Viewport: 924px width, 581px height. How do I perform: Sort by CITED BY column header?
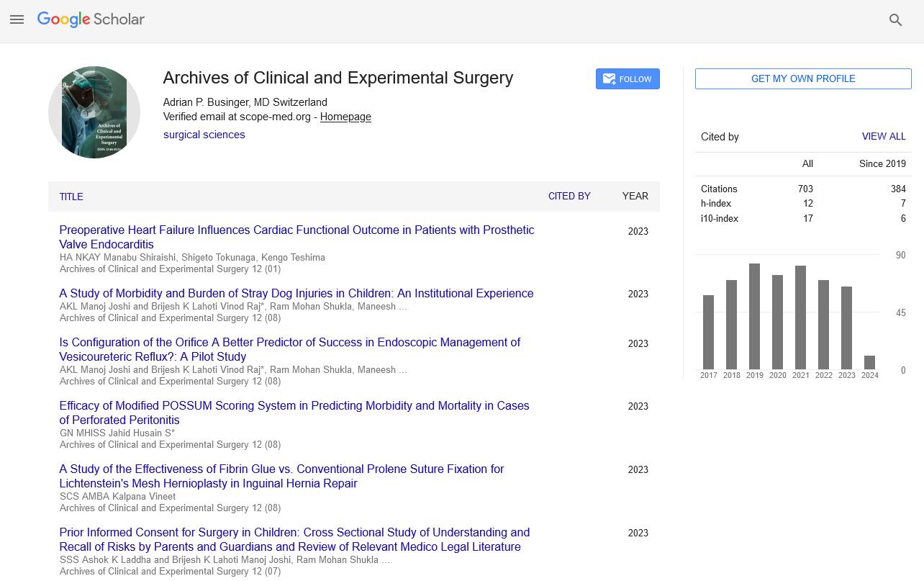(569, 196)
